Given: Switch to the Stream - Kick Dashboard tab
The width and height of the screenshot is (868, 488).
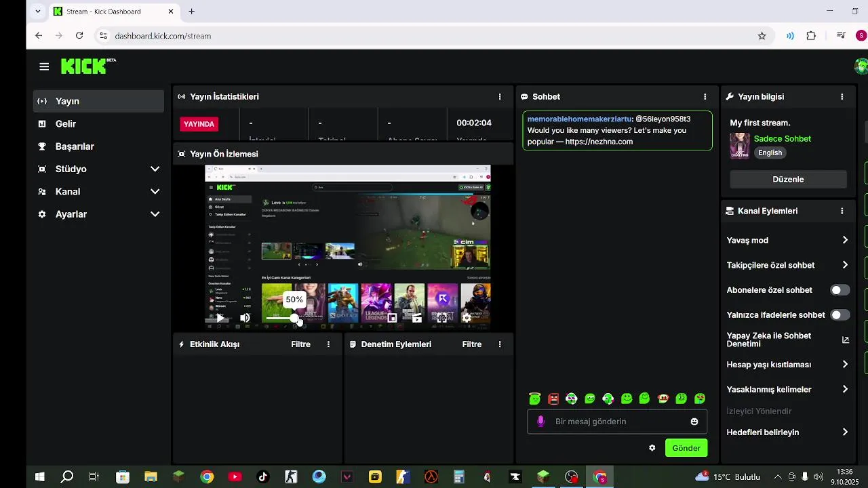Looking at the screenshot, I should [x=114, y=12].
